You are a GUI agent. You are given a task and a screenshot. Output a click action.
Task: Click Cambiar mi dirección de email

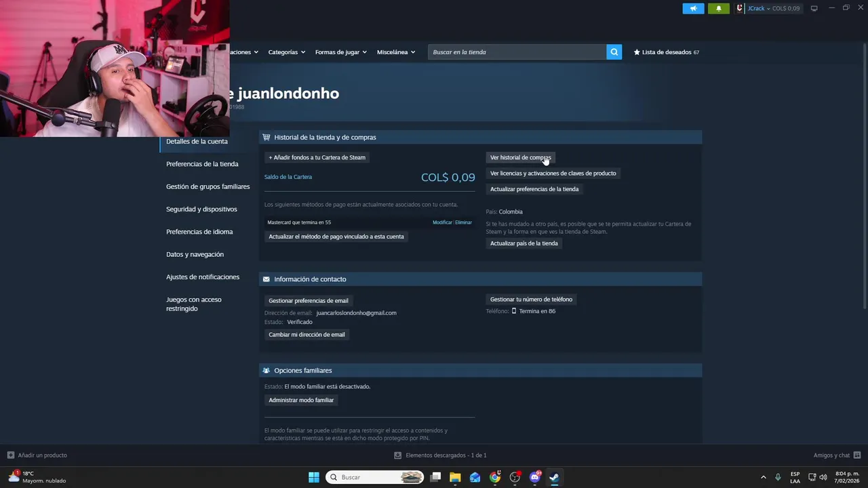307,335
